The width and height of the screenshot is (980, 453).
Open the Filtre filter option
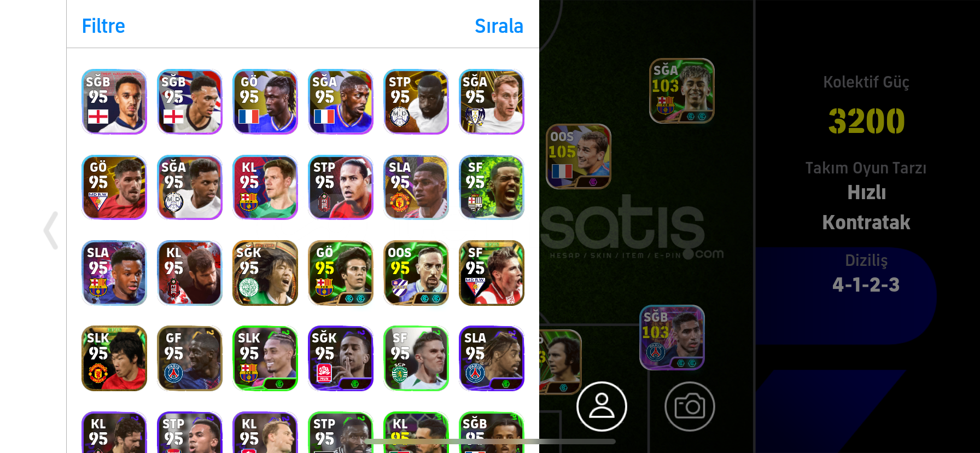103,26
